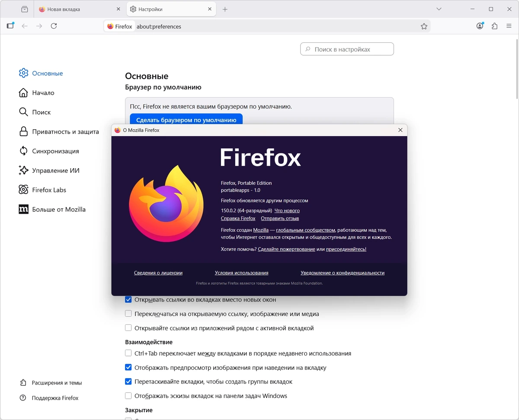
Task: Open the Firefox View icon in tab strip
Action: (25, 9)
